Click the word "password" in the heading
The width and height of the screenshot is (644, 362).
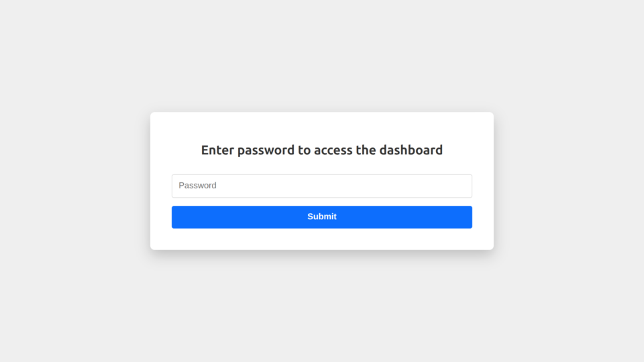(266, 150)
